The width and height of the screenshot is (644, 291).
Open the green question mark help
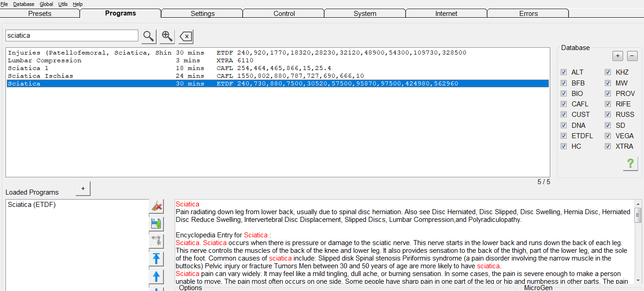click(x=630, y=164)
